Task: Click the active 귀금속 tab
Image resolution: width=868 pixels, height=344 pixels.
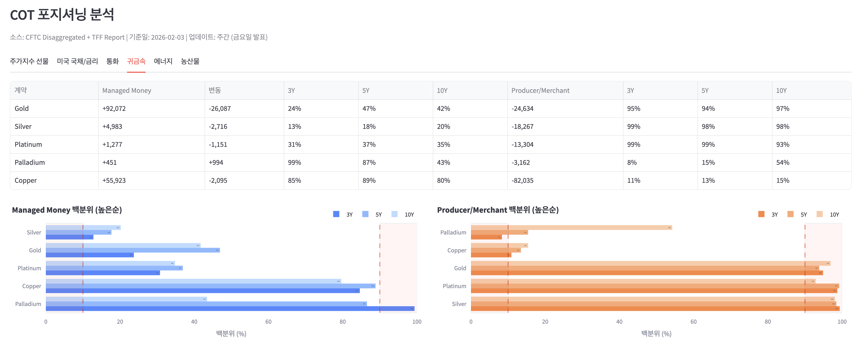Action: 136,61
